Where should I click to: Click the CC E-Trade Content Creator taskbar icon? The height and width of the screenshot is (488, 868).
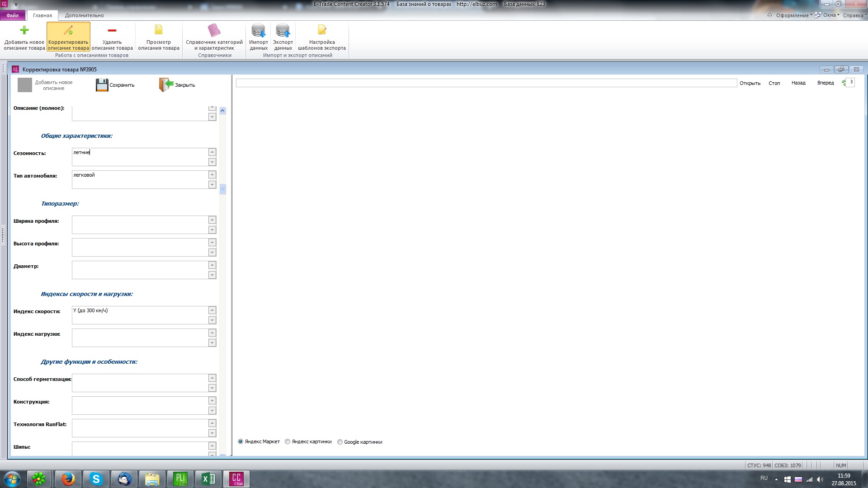(x=236, y=479)
